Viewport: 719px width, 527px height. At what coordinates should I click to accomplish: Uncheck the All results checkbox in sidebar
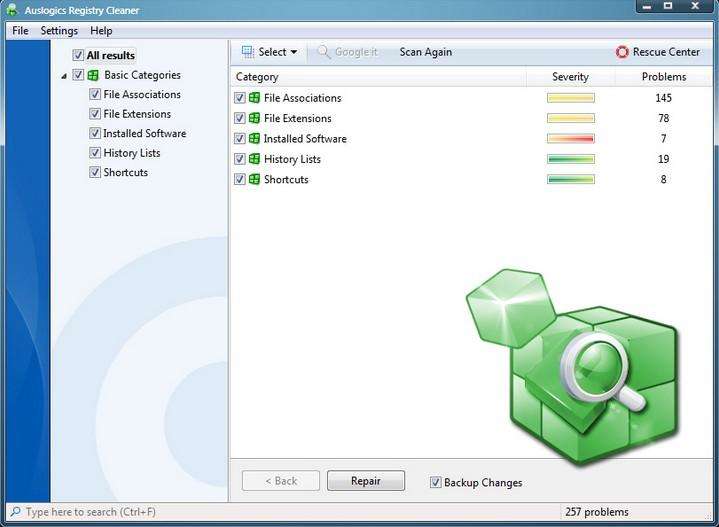click(79, 56)
